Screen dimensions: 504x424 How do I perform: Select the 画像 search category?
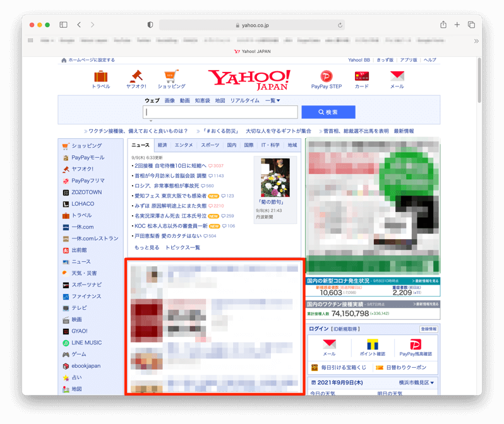coord(170,100)
